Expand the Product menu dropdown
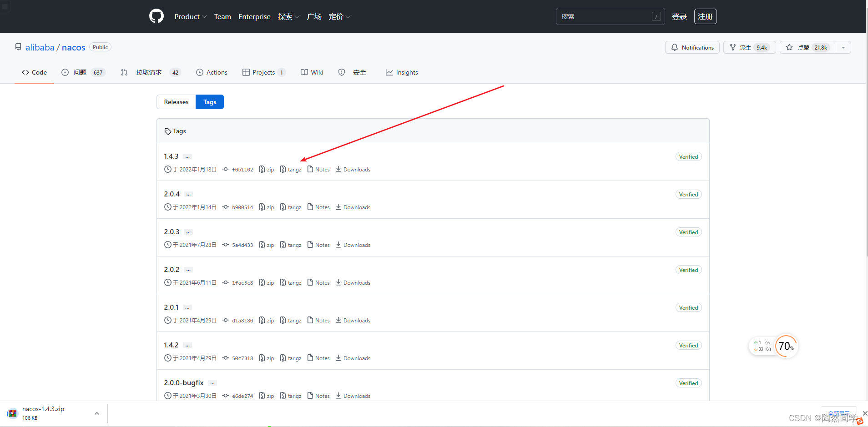Screen dimensions: 868x427 190,17
